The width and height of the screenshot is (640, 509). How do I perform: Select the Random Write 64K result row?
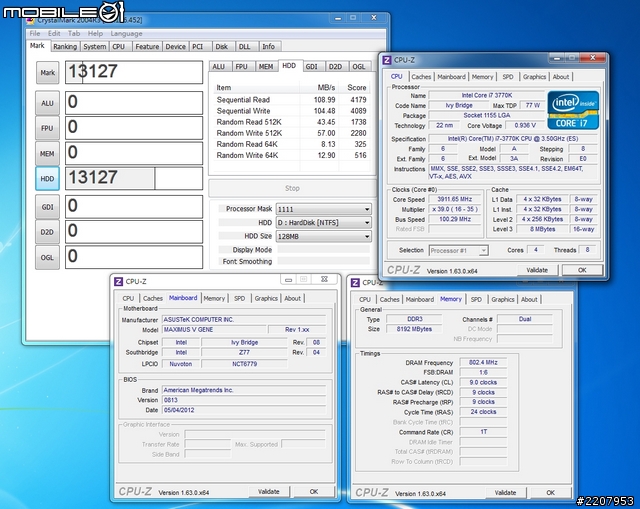point(291,155)
